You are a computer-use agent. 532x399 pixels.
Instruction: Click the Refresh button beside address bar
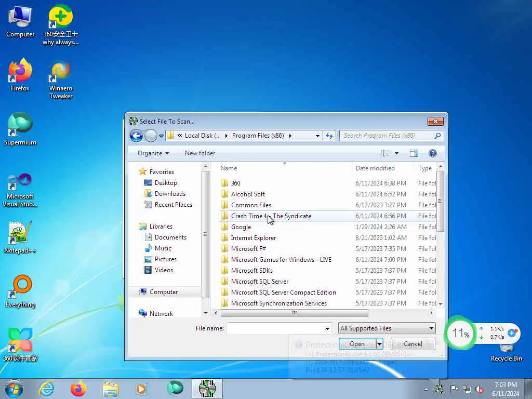click(x=329, y=136)
